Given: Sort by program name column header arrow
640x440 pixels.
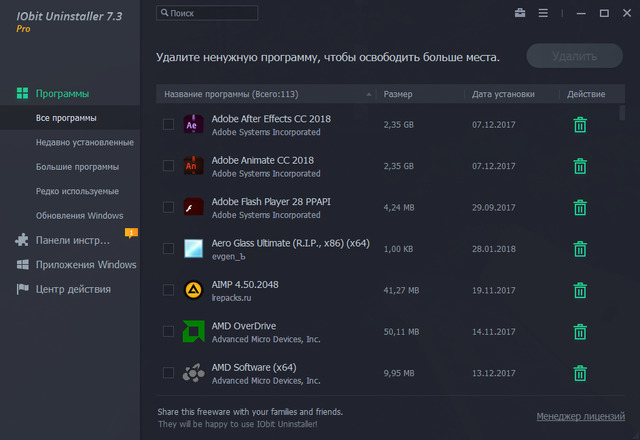Looking at the screenshot, I should point(369,95).
